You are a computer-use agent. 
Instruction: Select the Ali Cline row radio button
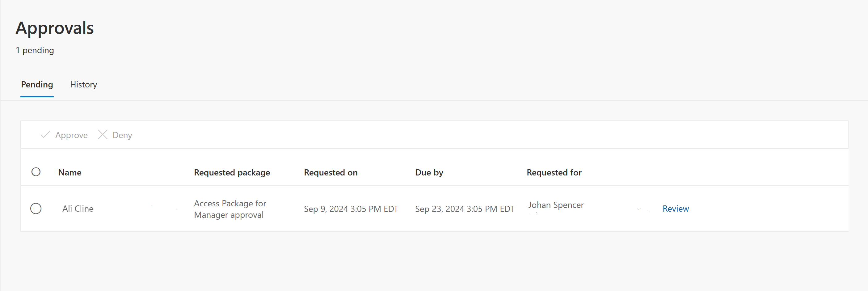point(36,209)
